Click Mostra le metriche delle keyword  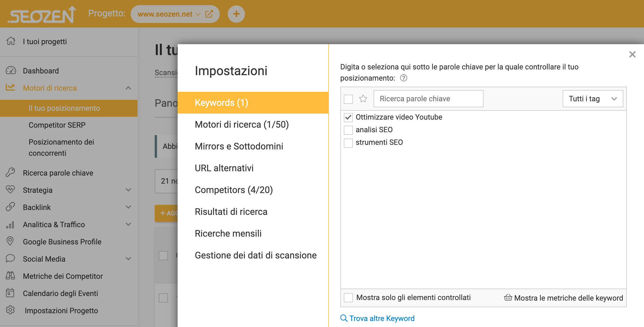click(568, 298)
